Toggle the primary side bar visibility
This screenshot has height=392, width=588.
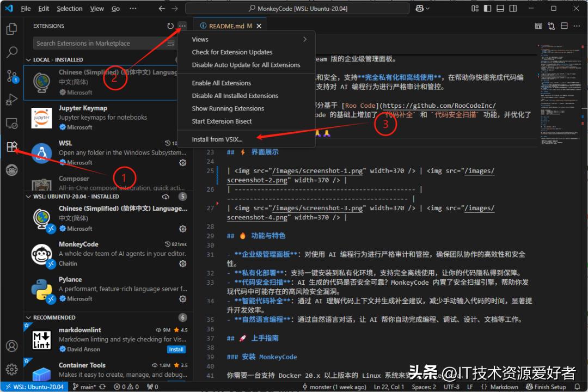pos(488,8)
